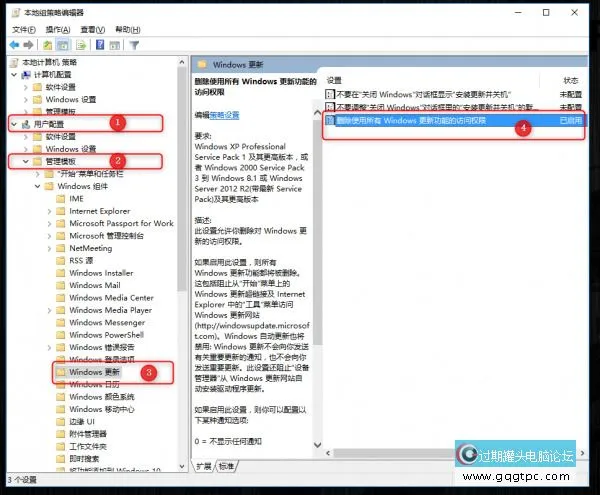Click the Filter funnel toolbar icon
The width and height of the screenshot is (600, 495).
point(134,45)
